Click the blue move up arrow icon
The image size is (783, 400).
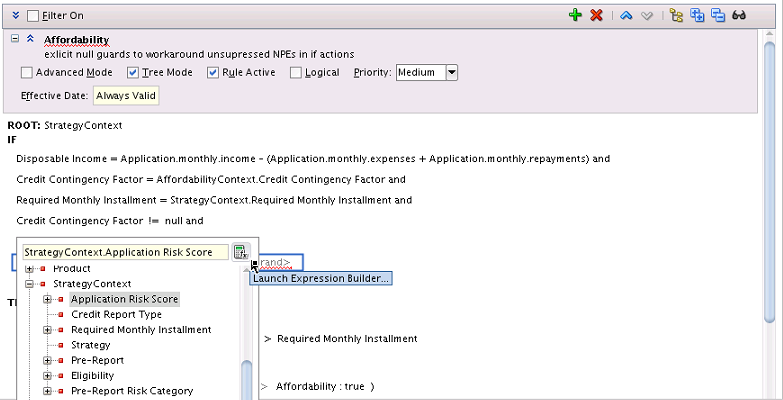click(x=626, y=16)
